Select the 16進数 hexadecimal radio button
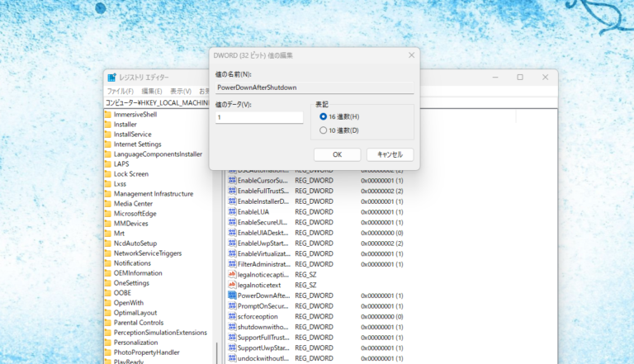 tap(323, 116)
